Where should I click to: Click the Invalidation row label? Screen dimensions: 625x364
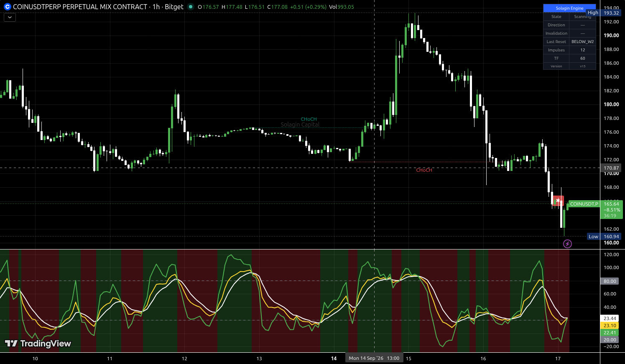(x=556, y=33)
